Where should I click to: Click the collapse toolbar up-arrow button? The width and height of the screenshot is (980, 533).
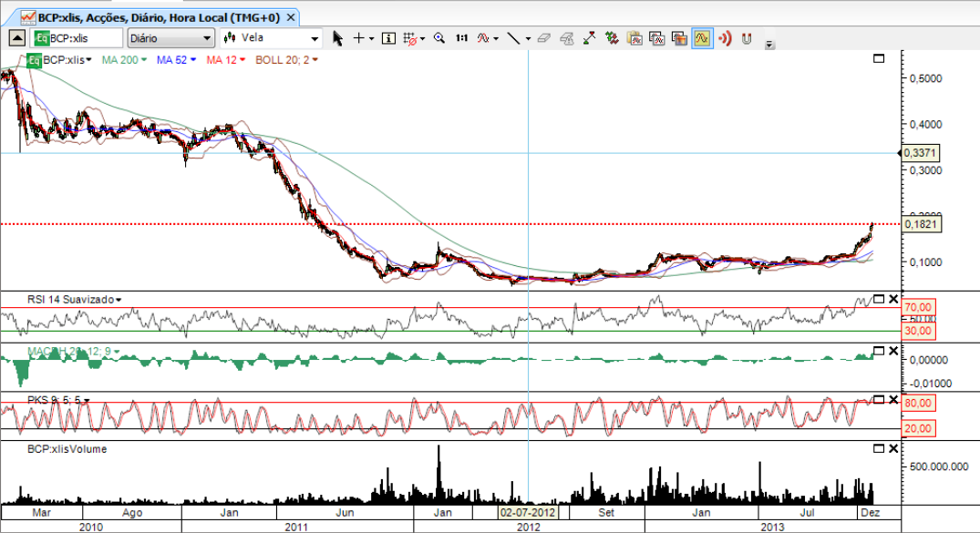point(16,38)
